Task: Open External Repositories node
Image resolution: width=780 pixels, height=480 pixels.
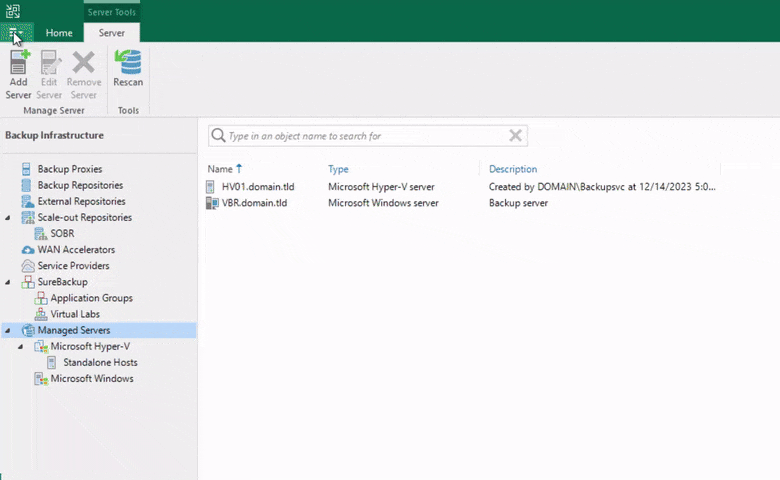Action: (x=82, y=201)
